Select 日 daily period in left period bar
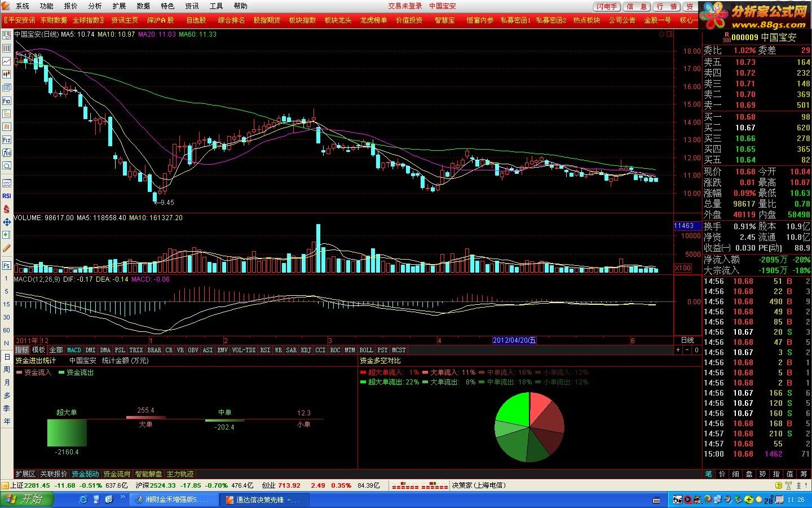This screenshot has width=812, height=508. tap(7, 357)
